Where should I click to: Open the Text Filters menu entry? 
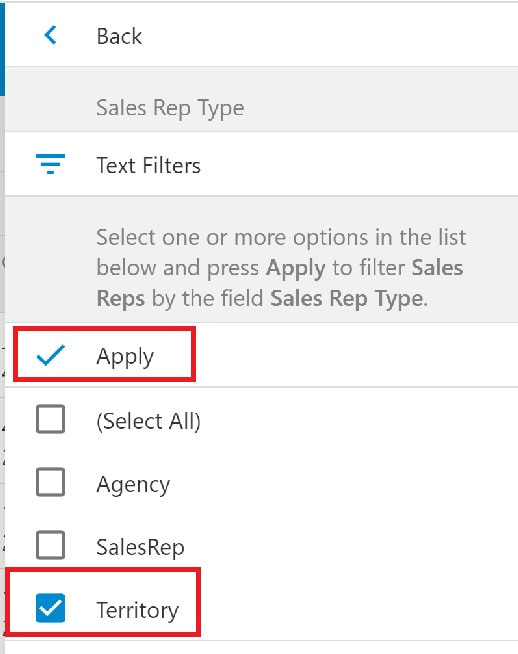pos(148,165)
